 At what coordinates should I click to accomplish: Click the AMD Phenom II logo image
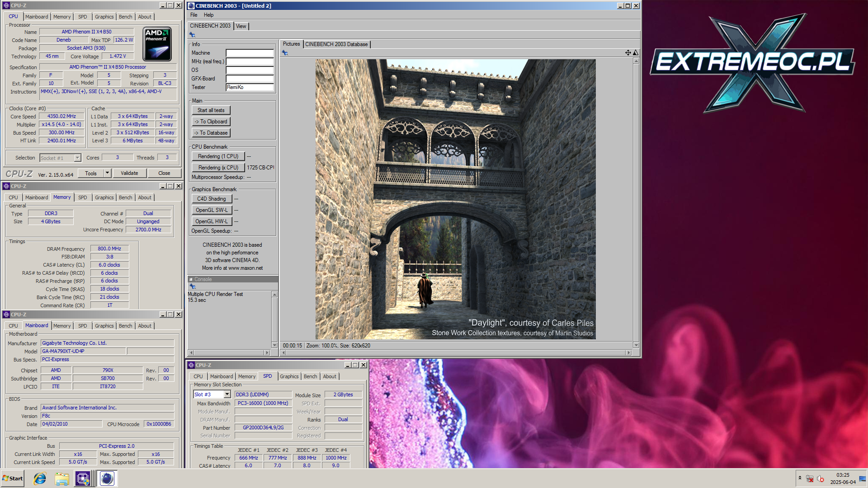tap(157, 44)
